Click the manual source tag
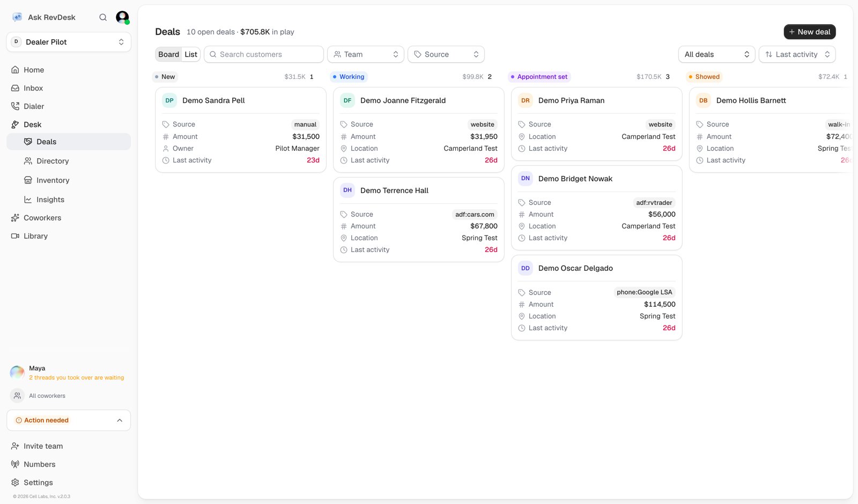Viewport: 858px width, 504px height. (305, 124)
